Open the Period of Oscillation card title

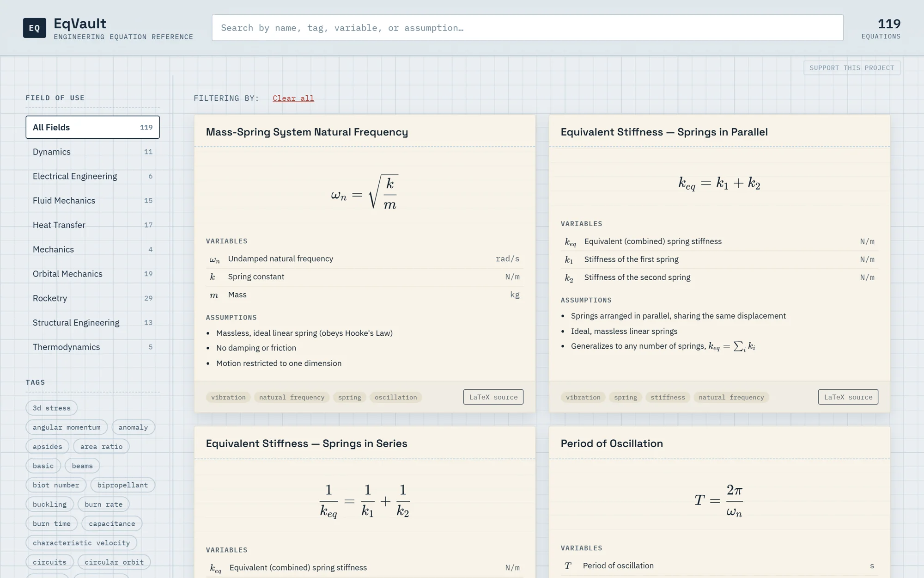612,443
